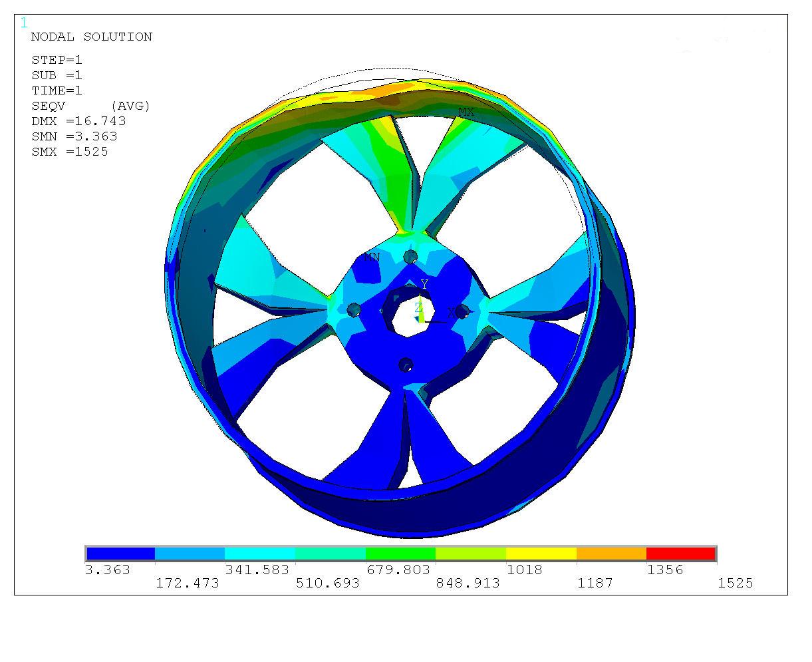812x662 pixels.
Task: Click the cyan Z axis label
Action: pos(418,307)
